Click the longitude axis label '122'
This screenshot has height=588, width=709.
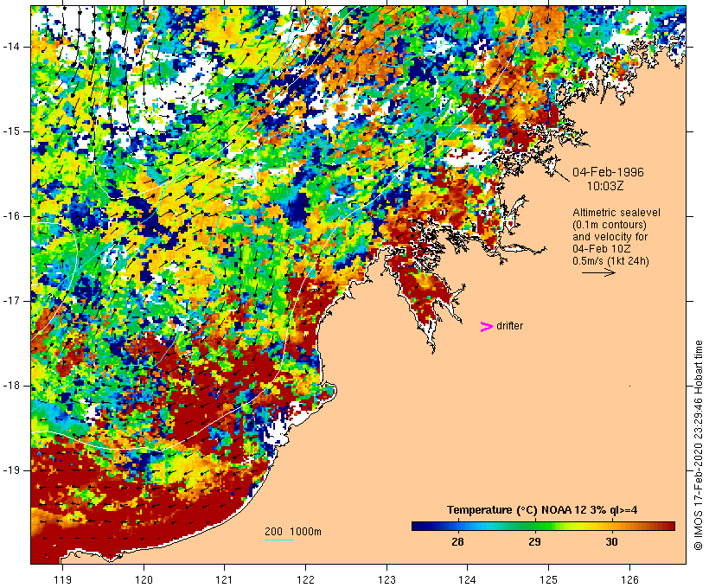pos(306,580)
